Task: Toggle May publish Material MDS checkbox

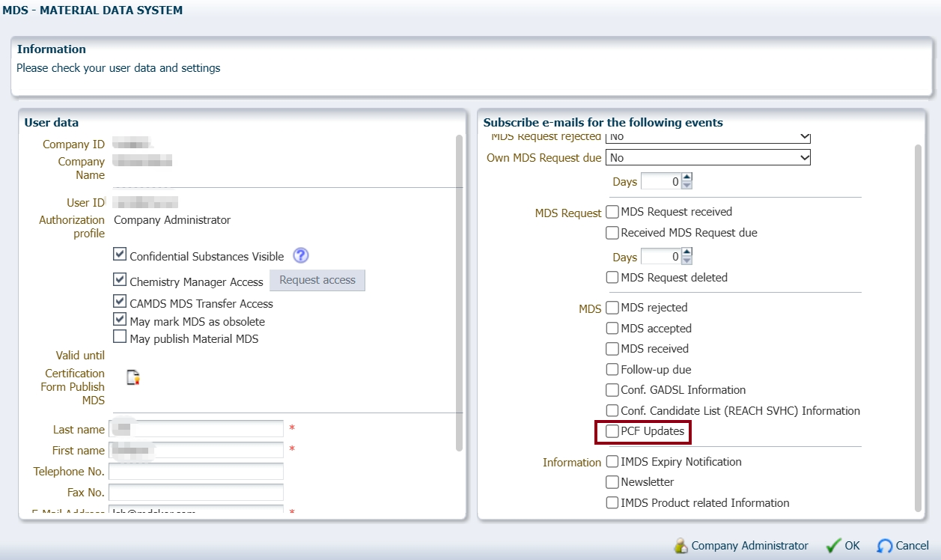Action: tap(120, 338)
